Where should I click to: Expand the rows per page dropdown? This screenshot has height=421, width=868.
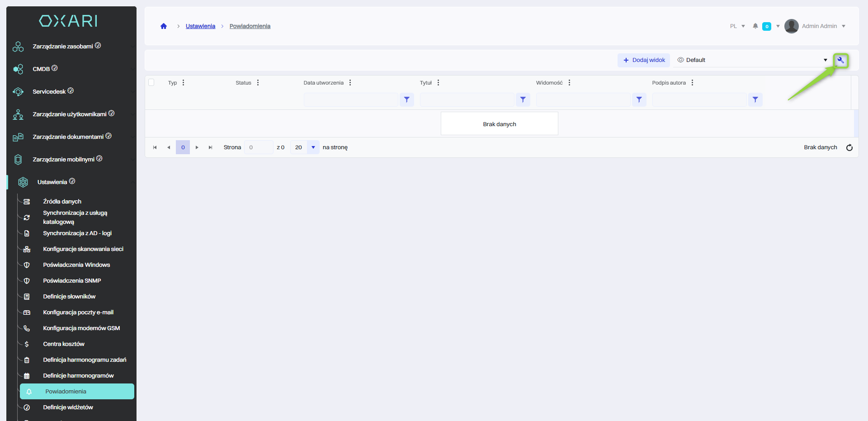313,147
